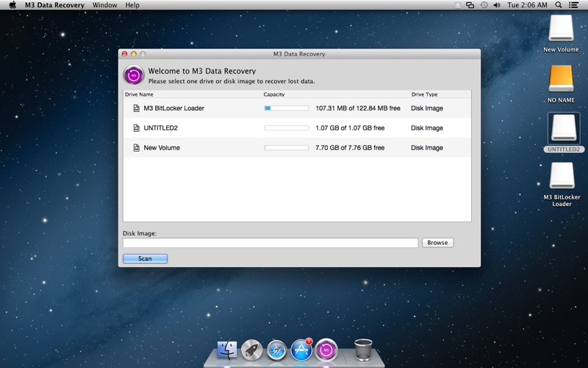Click the Drive Type column header
This screenshot has height=368, width=588.
(x=425, y=94)
